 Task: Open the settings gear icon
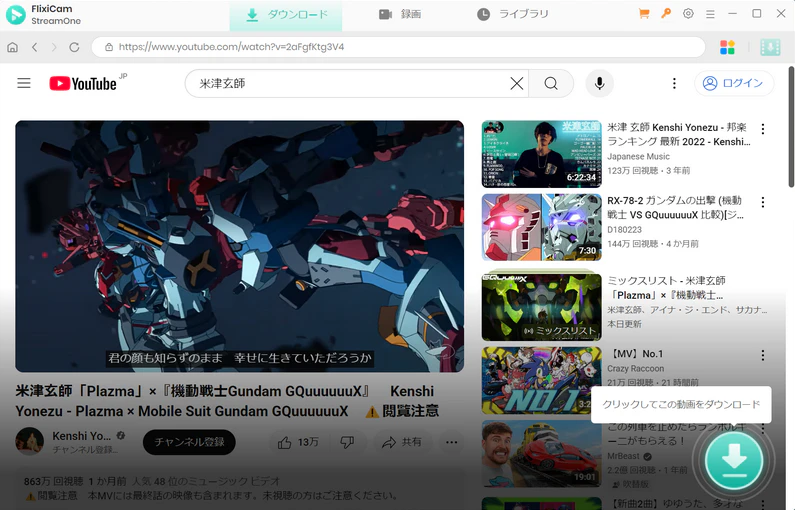tap(688, 14)
